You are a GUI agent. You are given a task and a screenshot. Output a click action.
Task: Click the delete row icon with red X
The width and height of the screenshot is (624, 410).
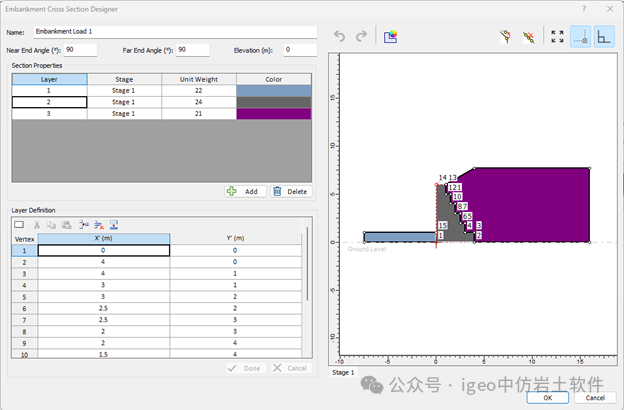pyautogui.click(x=99, y=225)
